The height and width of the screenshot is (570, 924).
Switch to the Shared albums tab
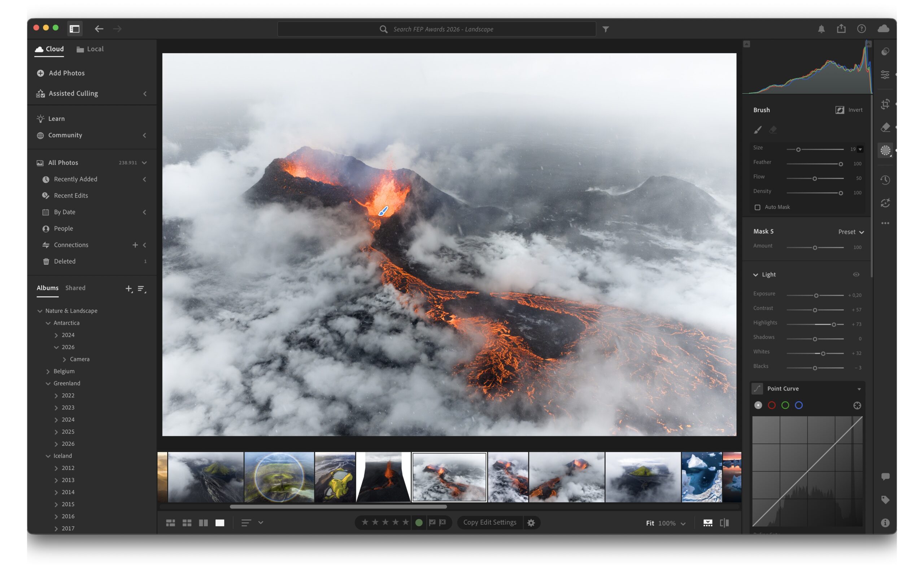(x=75, y=288)
